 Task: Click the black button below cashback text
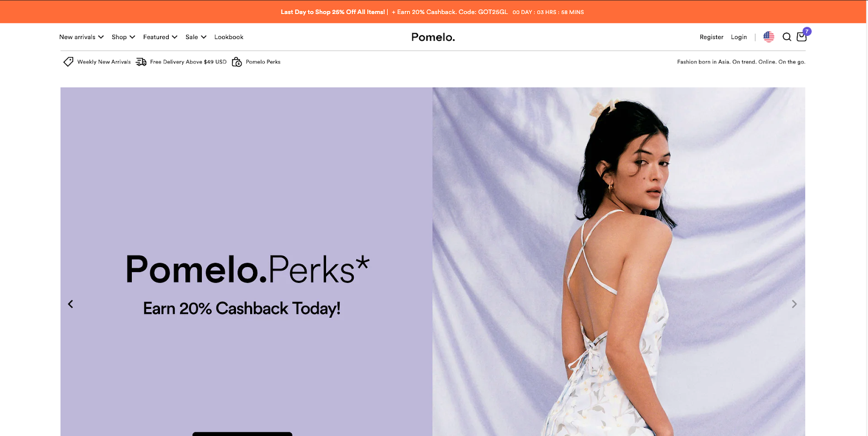click(242, 434)
